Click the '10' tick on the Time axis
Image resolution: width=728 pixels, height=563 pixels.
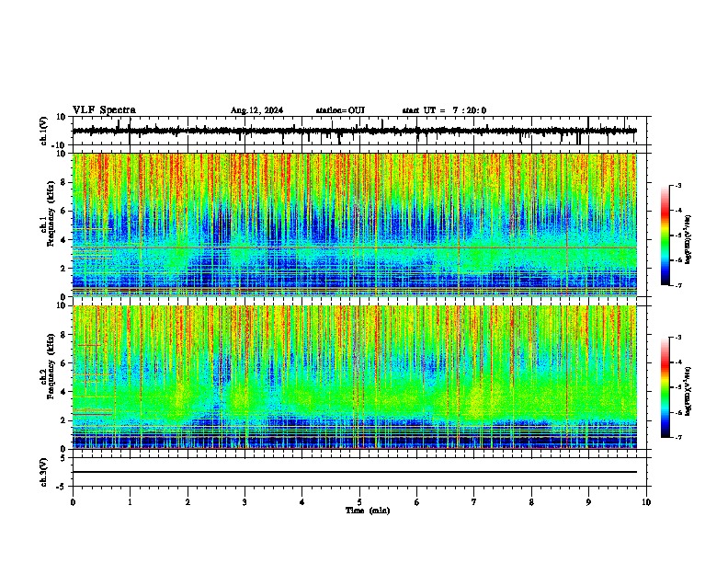pos(646,502)
